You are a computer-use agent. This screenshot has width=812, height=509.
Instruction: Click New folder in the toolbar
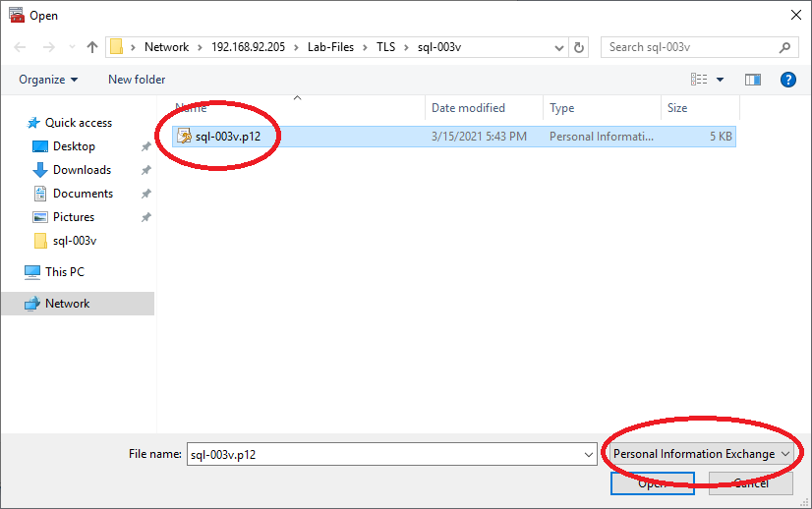[137, 80]
